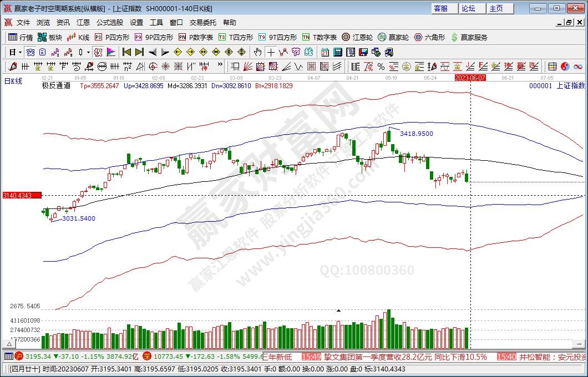Toggle the crosshair cursor tool
The width and height of the screenshot is (588, 377).
point(270,52)
